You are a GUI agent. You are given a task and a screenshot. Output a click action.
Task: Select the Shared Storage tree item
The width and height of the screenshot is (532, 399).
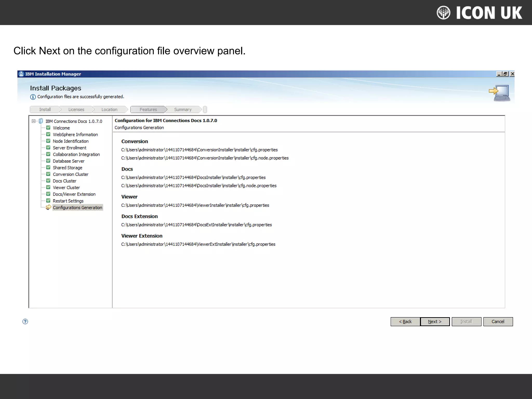click(68, 168)
